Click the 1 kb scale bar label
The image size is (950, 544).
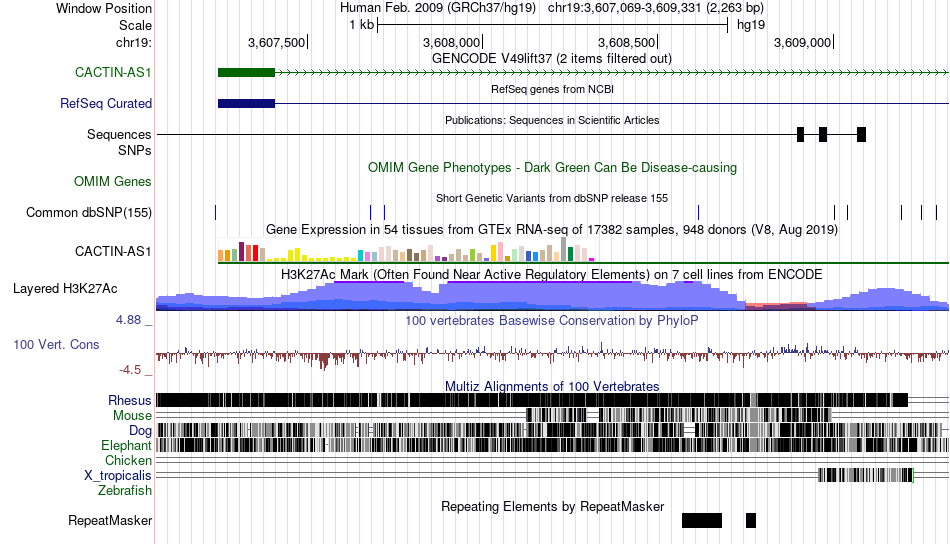point(361,25)
